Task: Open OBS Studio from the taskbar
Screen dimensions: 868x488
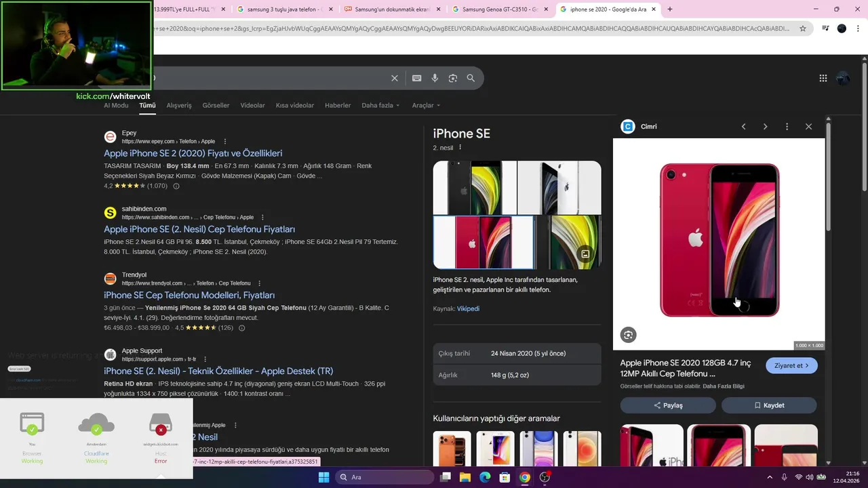Action: tap(545, 477)
